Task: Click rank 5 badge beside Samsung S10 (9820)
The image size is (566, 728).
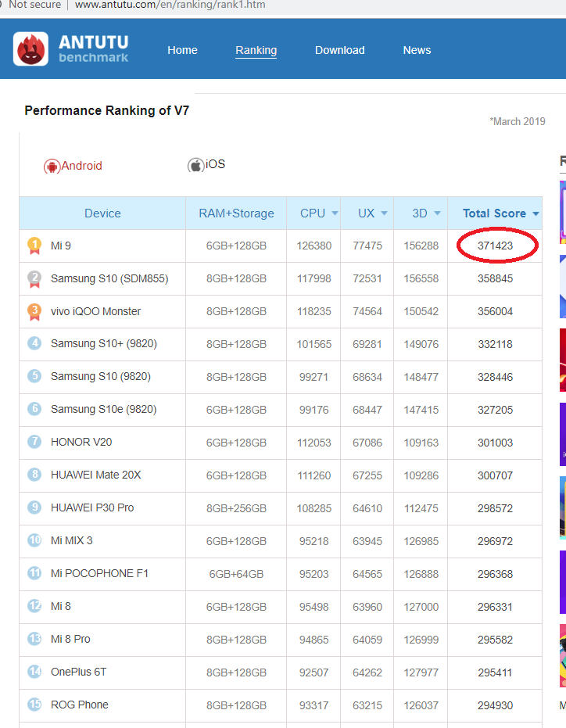Action: pyautogui.click(x=34, y=376)
